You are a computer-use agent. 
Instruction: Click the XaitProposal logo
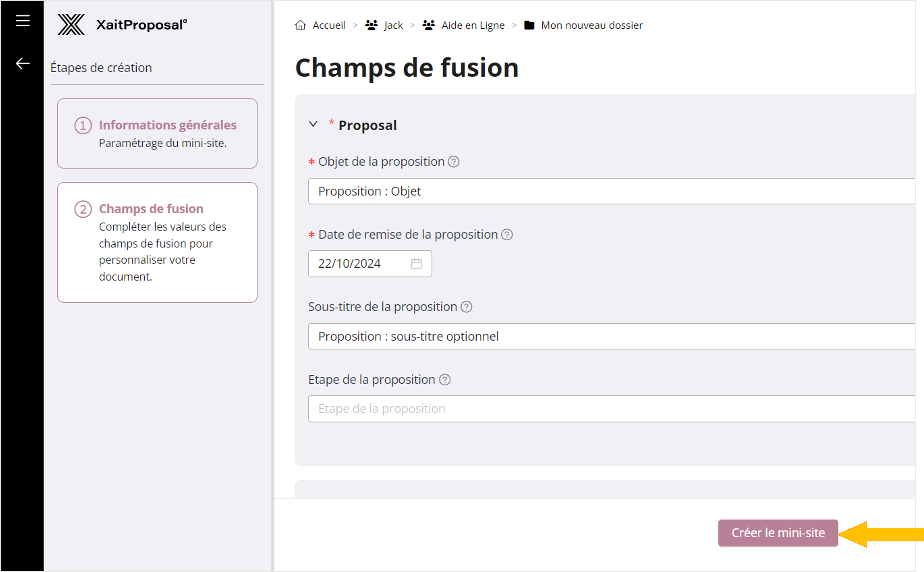pyautogui.click(x=122, y=25)
